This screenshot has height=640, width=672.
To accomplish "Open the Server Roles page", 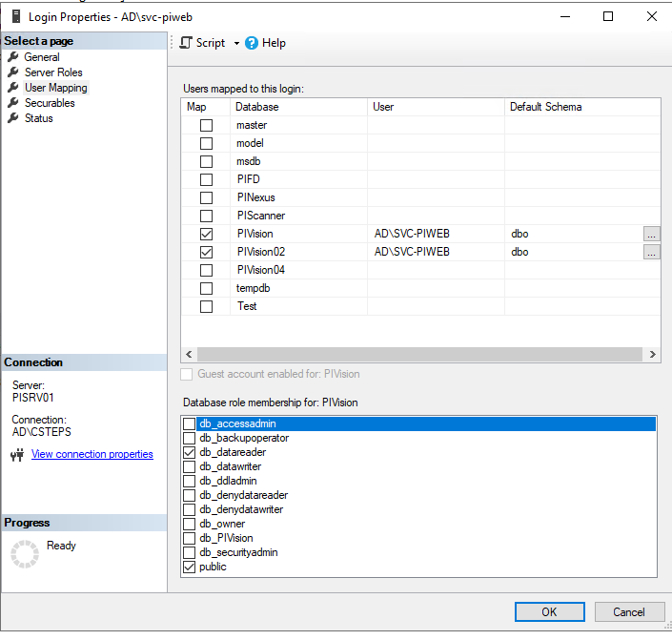I will pyautogui.click(x=53, y=72).
